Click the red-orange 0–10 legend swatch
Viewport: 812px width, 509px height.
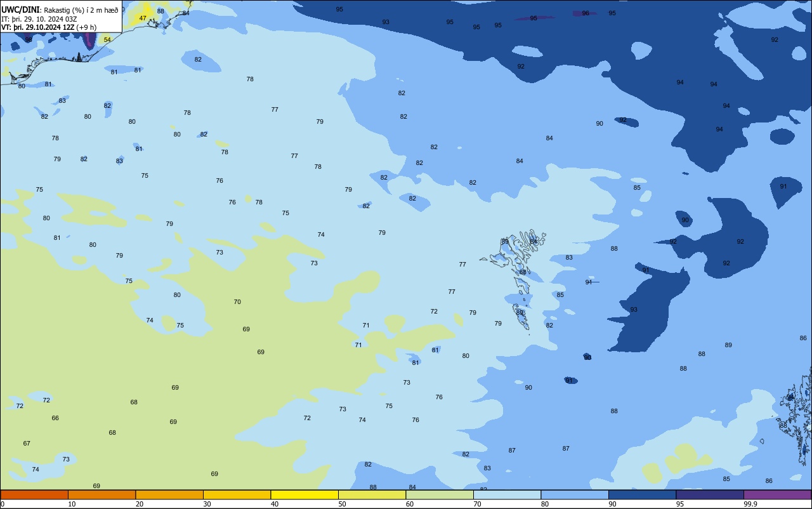pyautogui.click(x=34, y=494)
